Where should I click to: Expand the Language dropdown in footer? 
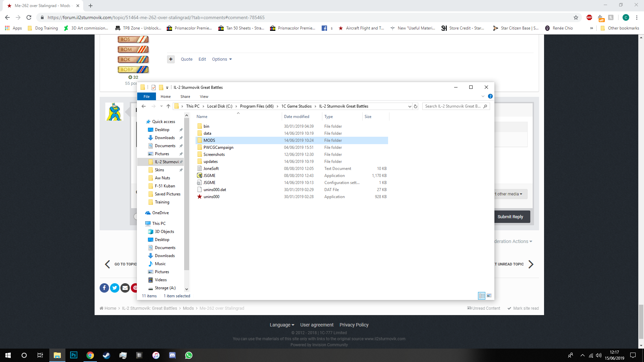[x=282, y=325]
